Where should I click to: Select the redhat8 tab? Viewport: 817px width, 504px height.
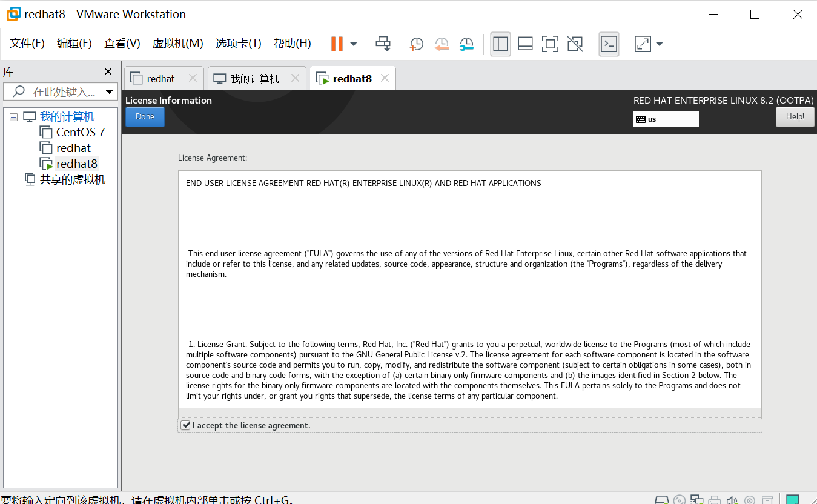pyautogui.click(x=352, y=79)
